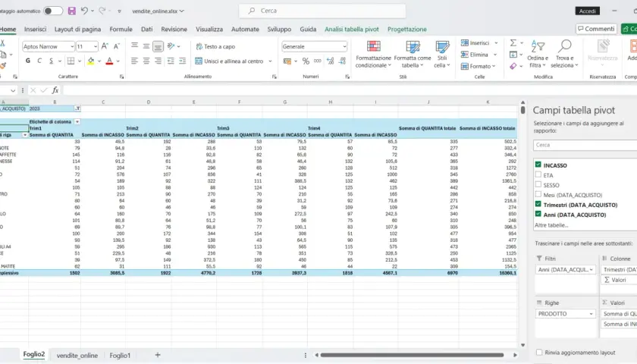Open the Anni (DATA_ACQUISTO) filter field dropdown
Screen dimensions: 637x364
pyautogui.click(x=591, y=269)
